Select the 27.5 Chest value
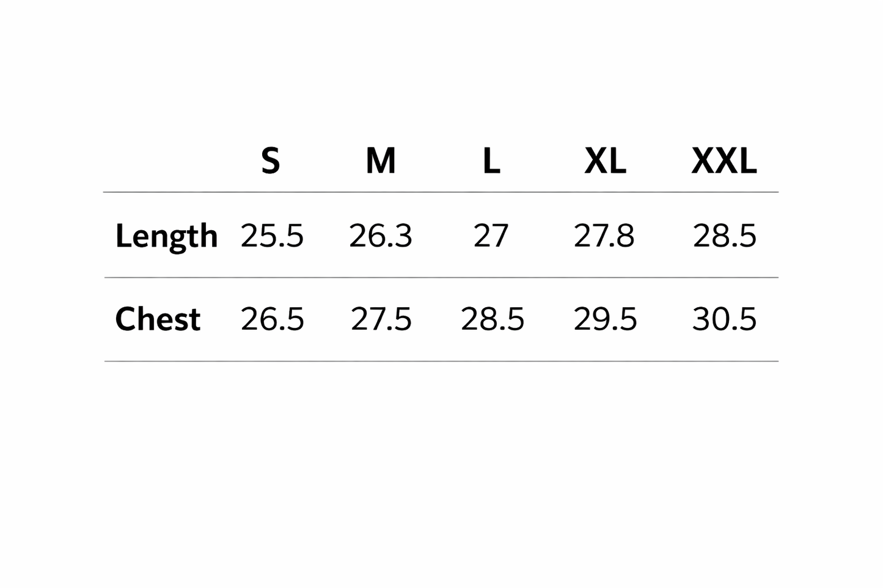Screen dimensions: 883x588 (x=381, y=319)
